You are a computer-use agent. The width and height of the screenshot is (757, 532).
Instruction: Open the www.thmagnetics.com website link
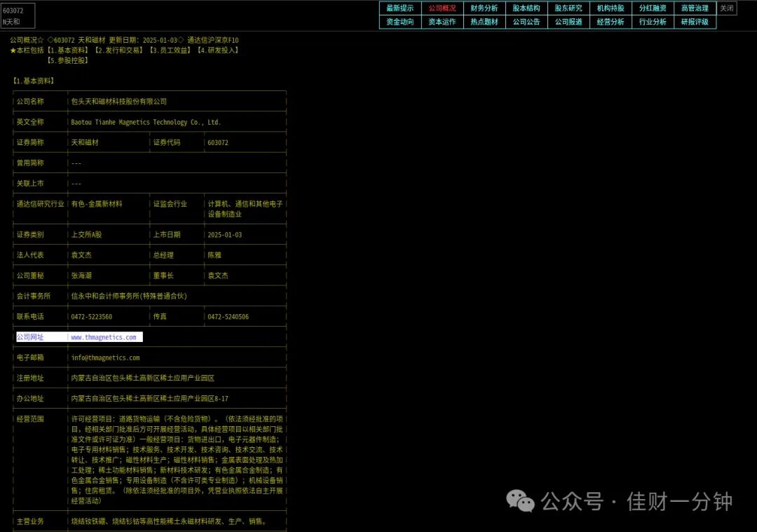click(x=104, y=337)
